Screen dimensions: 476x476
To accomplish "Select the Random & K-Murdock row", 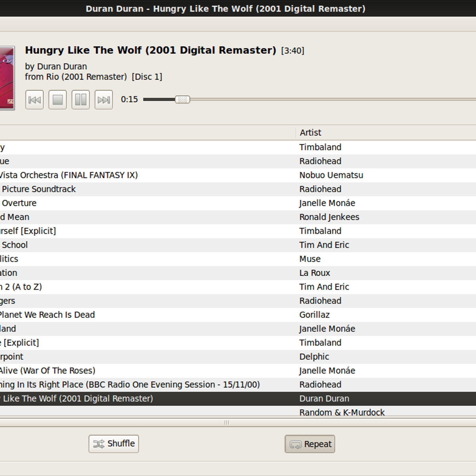I will tap(238, 411).
